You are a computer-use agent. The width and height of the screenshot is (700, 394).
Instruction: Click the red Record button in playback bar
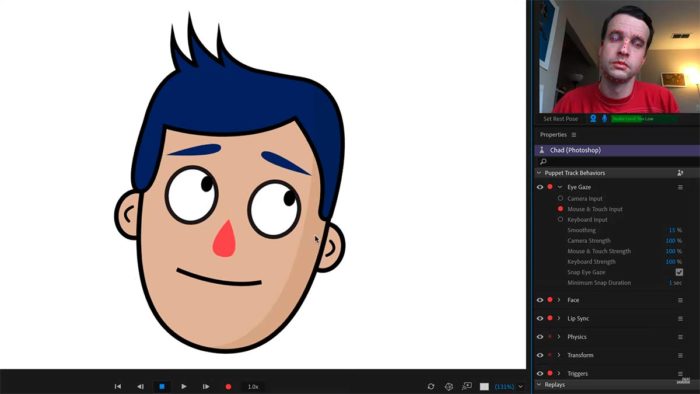click(x=228, y=386)
